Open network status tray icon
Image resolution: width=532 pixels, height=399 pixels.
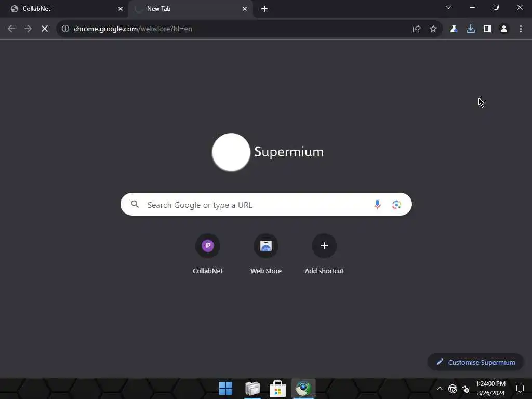[x=453, y=389]
